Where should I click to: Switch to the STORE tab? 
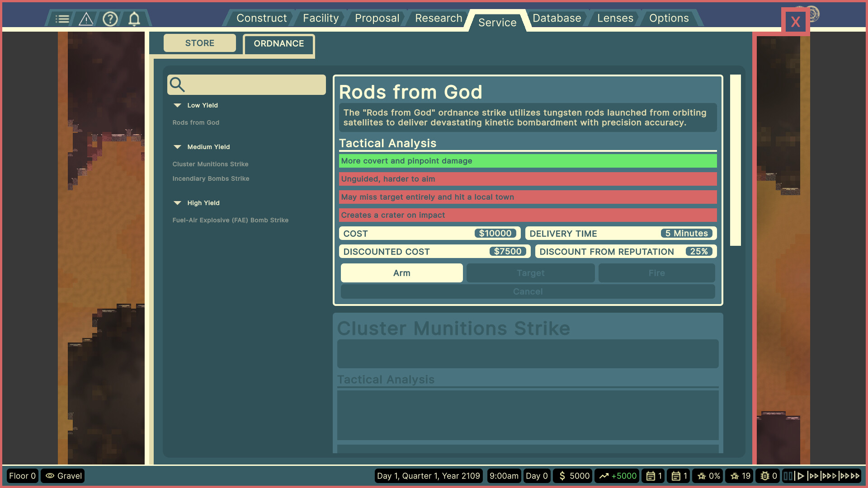[x=199, y=43]
